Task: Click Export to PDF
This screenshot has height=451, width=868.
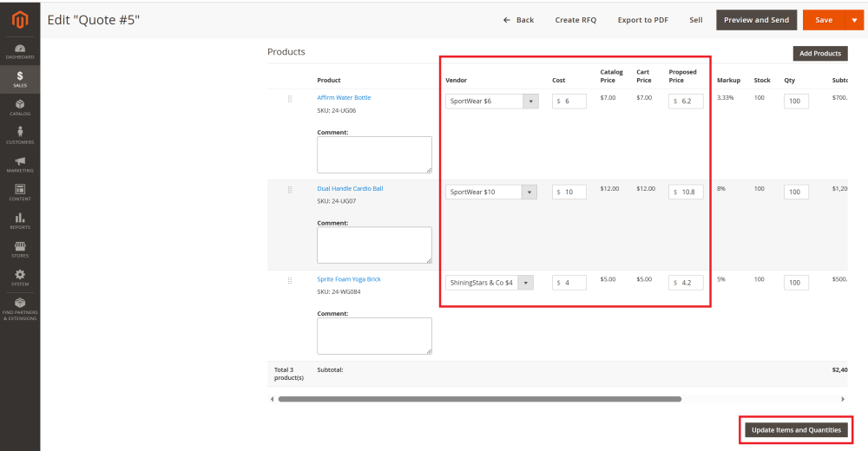Action: (x=642, y=20)
